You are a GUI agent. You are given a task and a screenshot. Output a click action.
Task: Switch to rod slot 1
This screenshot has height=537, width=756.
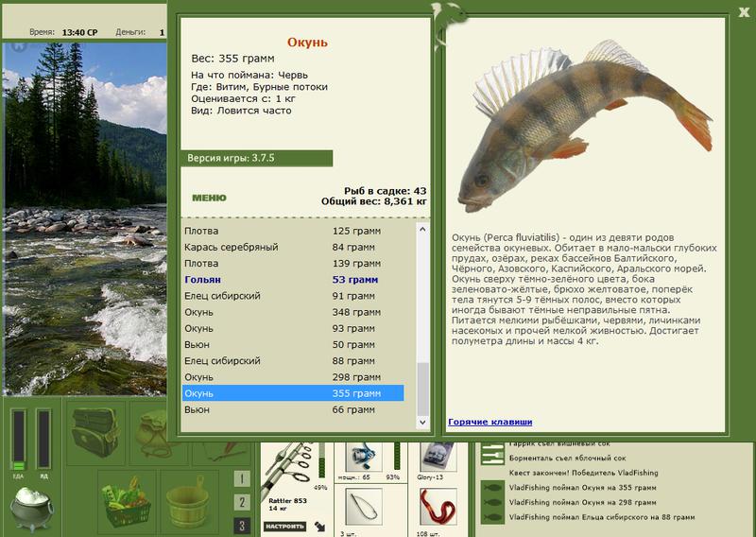(x=242, y=479)
